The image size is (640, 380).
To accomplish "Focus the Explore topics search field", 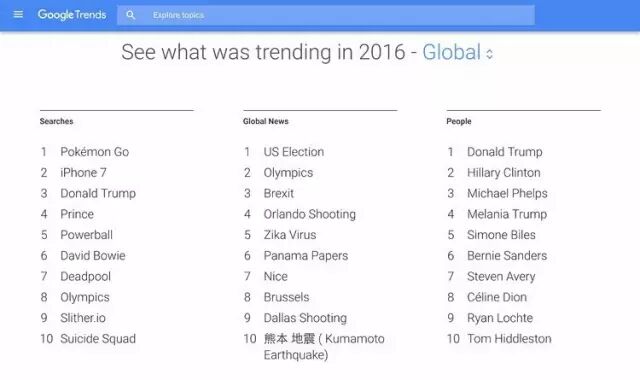I will [x=326, y=15].
